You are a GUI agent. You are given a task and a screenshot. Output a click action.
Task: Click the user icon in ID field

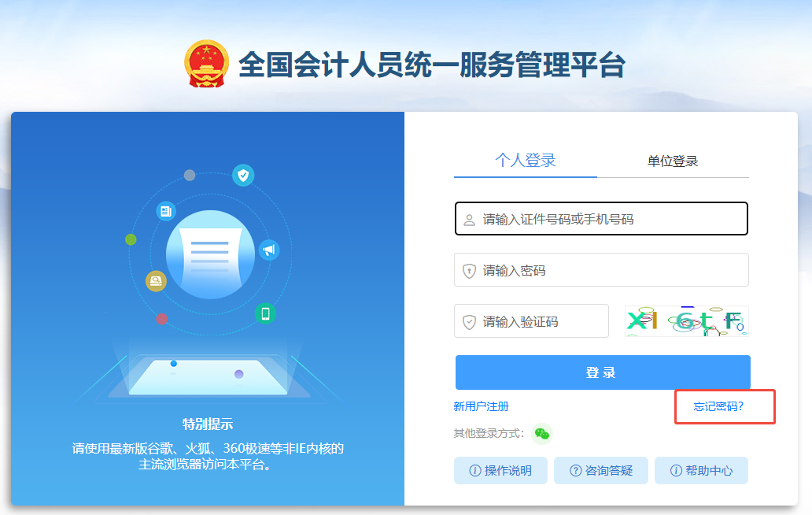click(469, 220)
